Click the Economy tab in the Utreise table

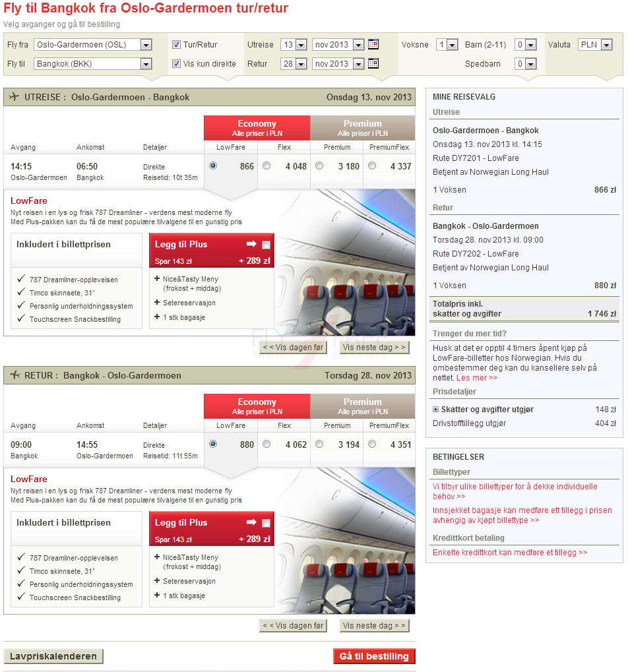(257, 128)
